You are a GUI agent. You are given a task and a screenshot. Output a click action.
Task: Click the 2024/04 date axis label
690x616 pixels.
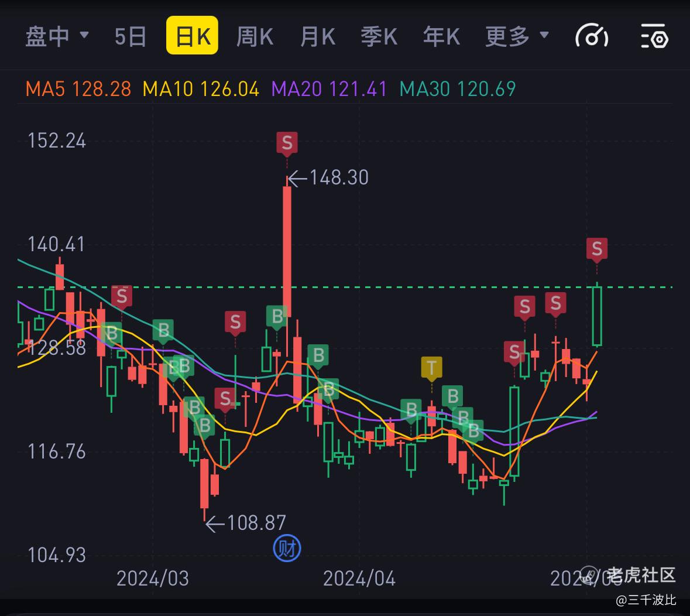pos(359,579)
